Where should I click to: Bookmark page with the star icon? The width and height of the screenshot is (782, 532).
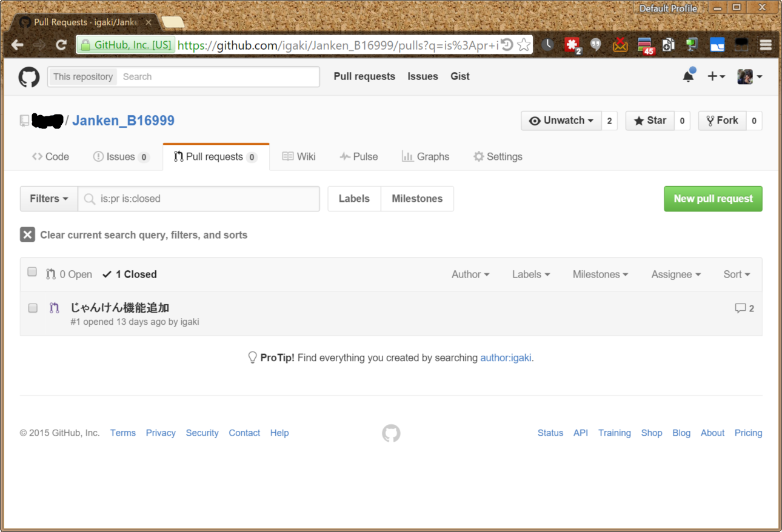(x=524, y=45)
